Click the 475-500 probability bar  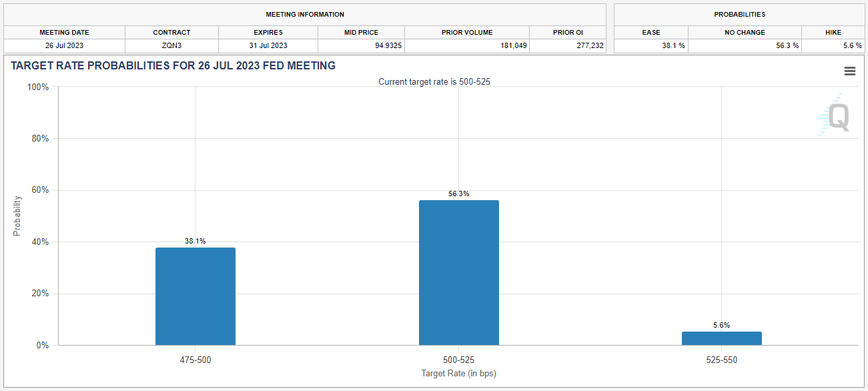[195, 296]
